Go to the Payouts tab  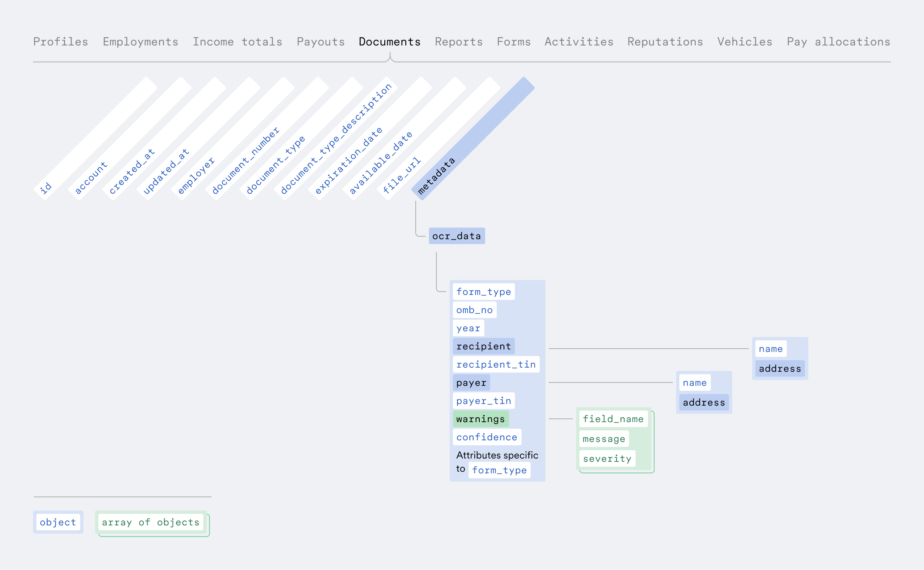(320, 42)
